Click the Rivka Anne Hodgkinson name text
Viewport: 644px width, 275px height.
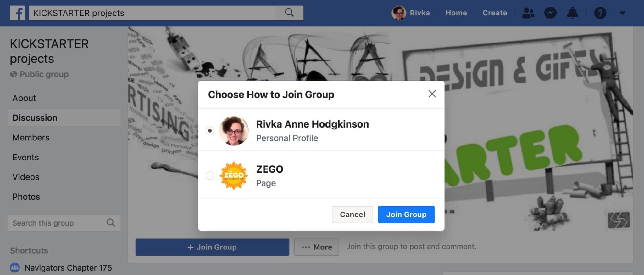click(x=312, y=124)
